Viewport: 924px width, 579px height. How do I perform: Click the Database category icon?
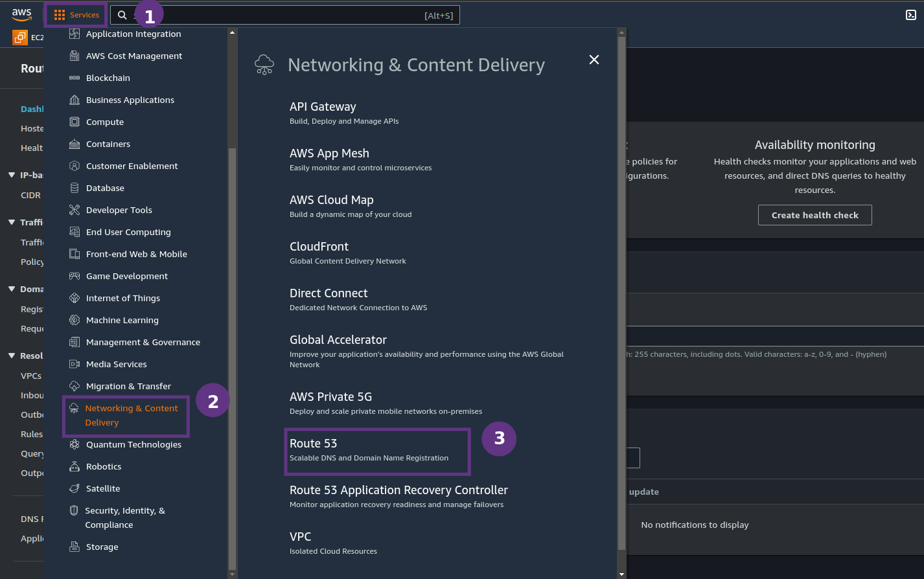75,188
